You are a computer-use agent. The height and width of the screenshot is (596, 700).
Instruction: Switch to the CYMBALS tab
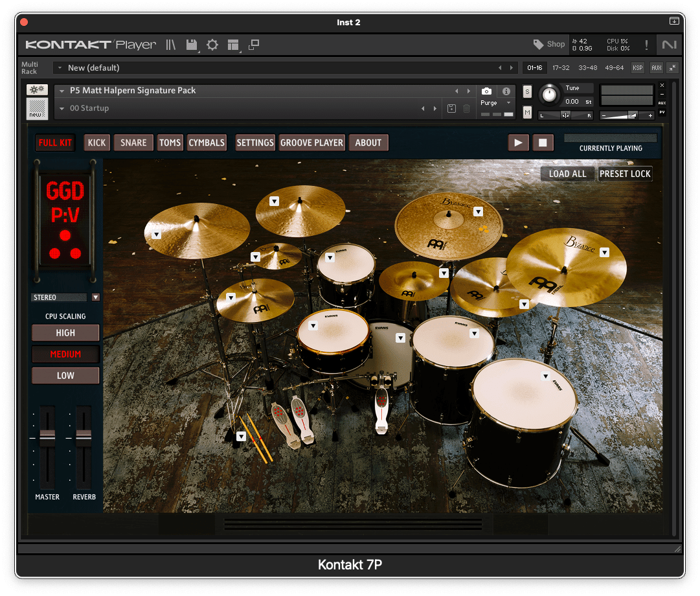coord(207,143)
